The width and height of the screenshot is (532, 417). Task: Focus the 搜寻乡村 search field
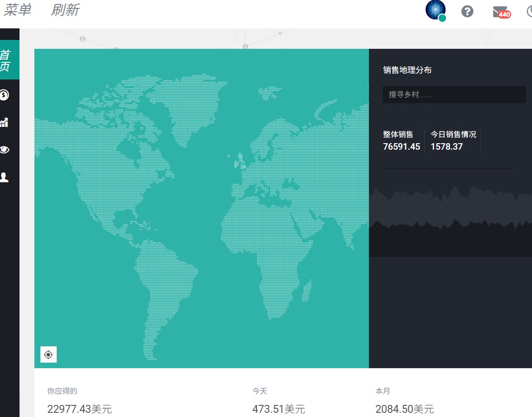coord(454,94)
